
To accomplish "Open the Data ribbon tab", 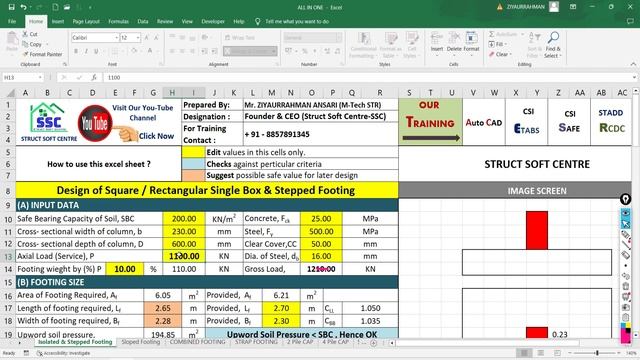I will click(x=143, y=21).
